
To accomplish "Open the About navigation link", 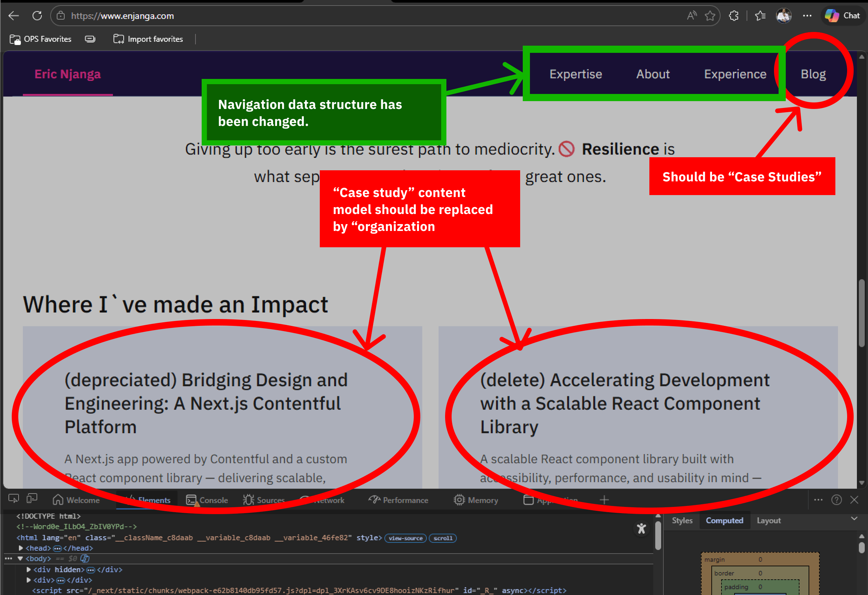I will point(653,74).
